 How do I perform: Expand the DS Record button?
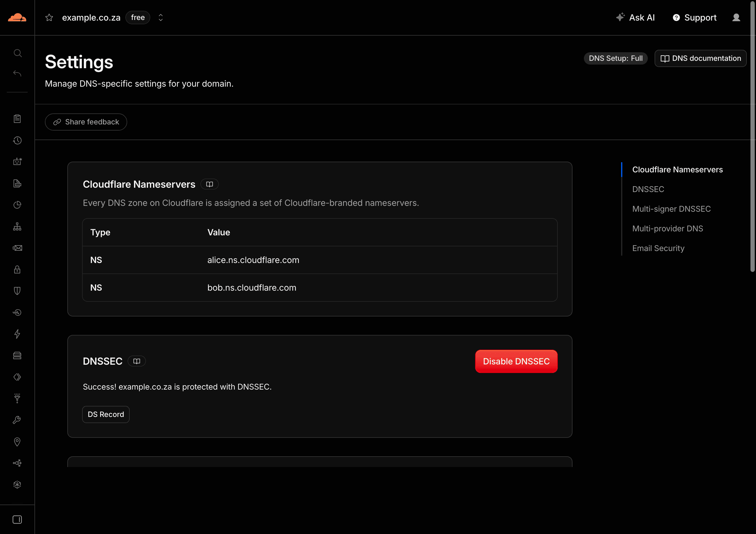106,414
